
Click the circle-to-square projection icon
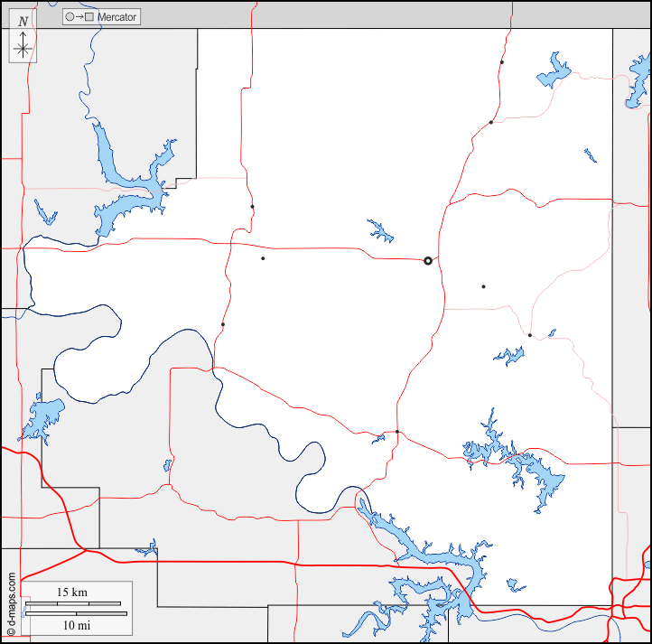click(x=79, y=17)
